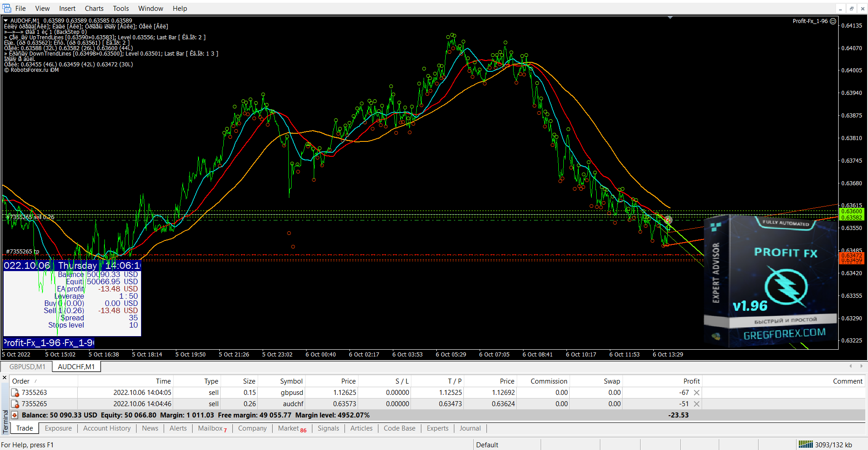Open the Account History tab

[x=107, y=428]
